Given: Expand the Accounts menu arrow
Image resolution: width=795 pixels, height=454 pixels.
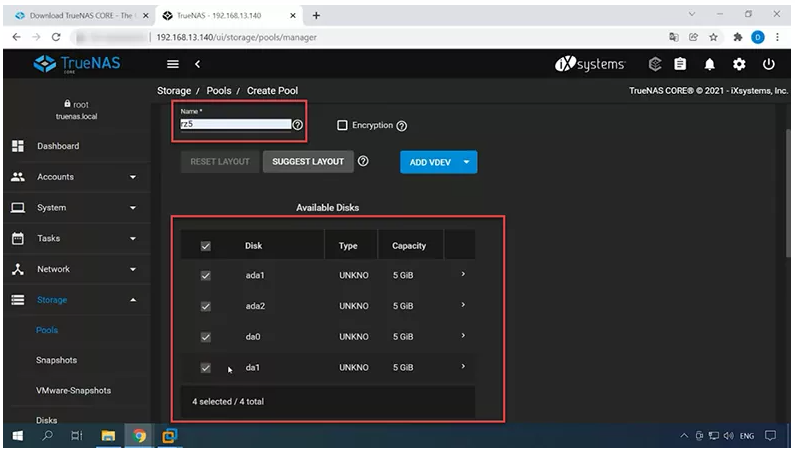Looking at the screenshot, I should pos(133,177).
